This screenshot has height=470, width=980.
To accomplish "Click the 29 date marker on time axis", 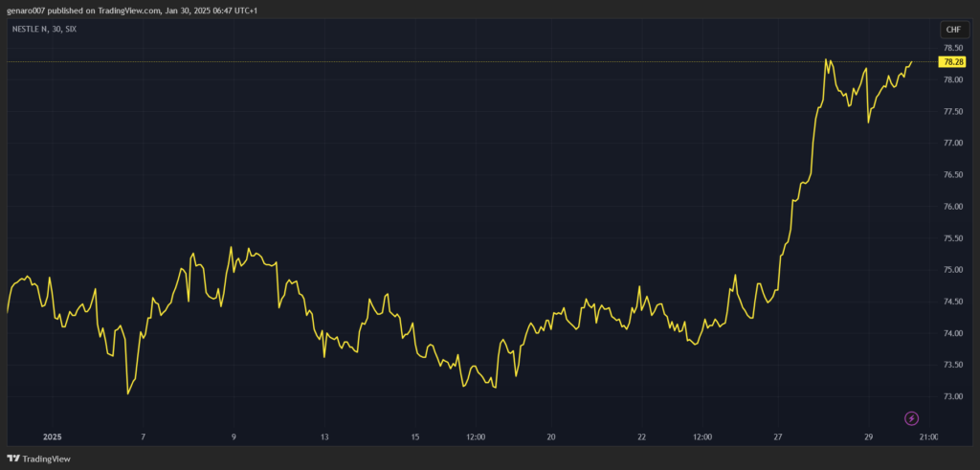I will [x=869, y=436].
